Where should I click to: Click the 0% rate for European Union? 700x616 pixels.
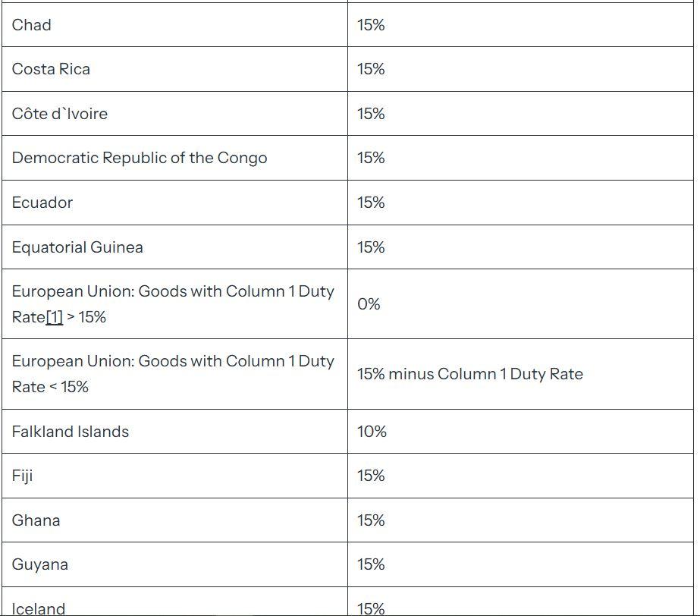coord(369,304)
